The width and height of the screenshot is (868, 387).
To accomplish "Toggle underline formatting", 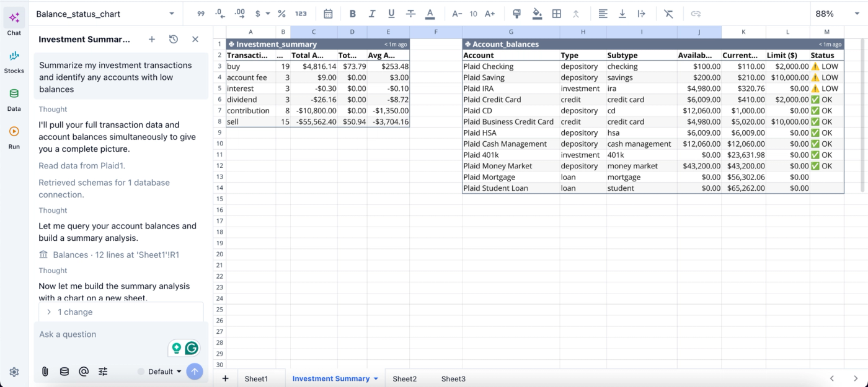I will point(391,14).
